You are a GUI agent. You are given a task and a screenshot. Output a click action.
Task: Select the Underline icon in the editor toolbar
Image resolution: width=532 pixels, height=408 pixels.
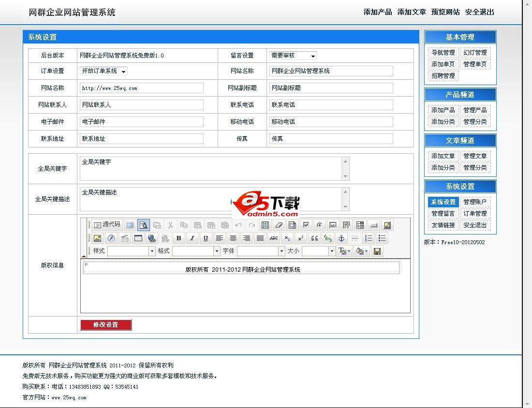click(206, 238)
